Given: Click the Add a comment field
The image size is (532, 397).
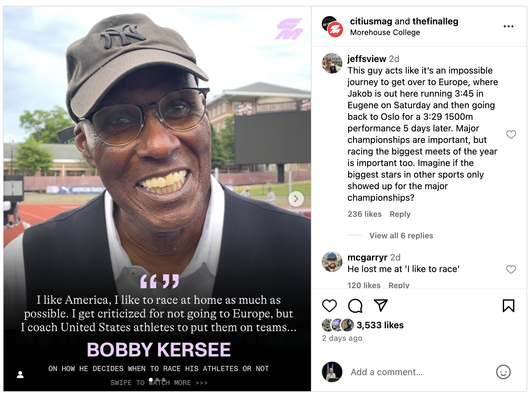Looking at the screenshot, I should [417, 372].
